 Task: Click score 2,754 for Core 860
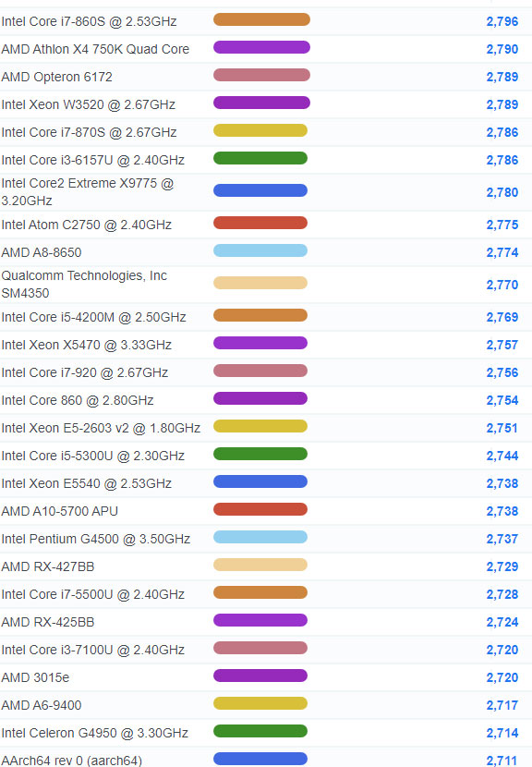(x=502, y=401)
